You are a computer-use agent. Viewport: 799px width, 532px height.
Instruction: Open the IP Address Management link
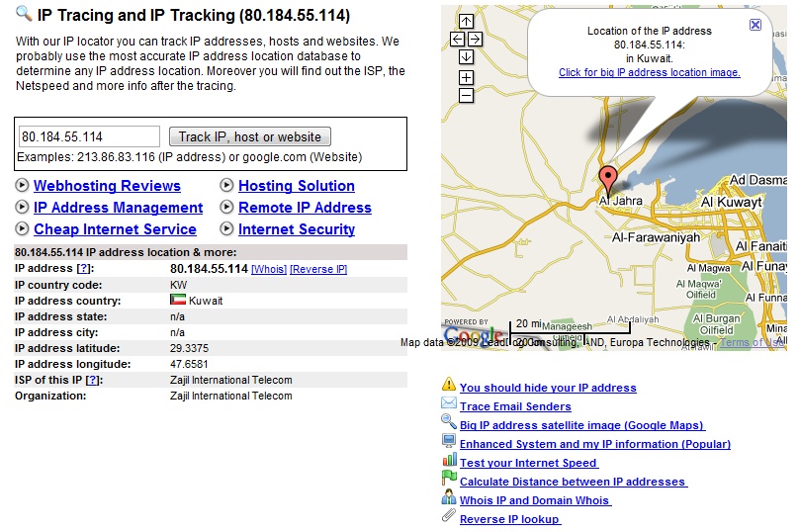118,208
